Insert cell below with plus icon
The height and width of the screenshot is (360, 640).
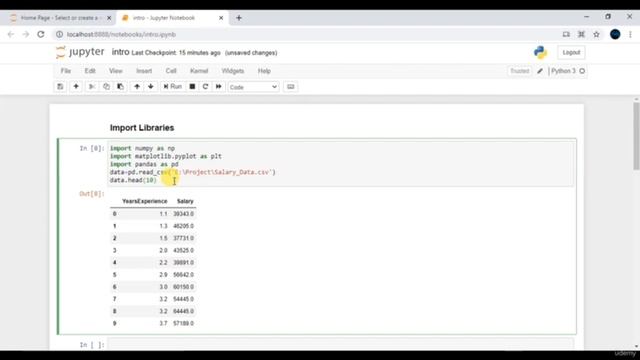(x=76, y=87)
